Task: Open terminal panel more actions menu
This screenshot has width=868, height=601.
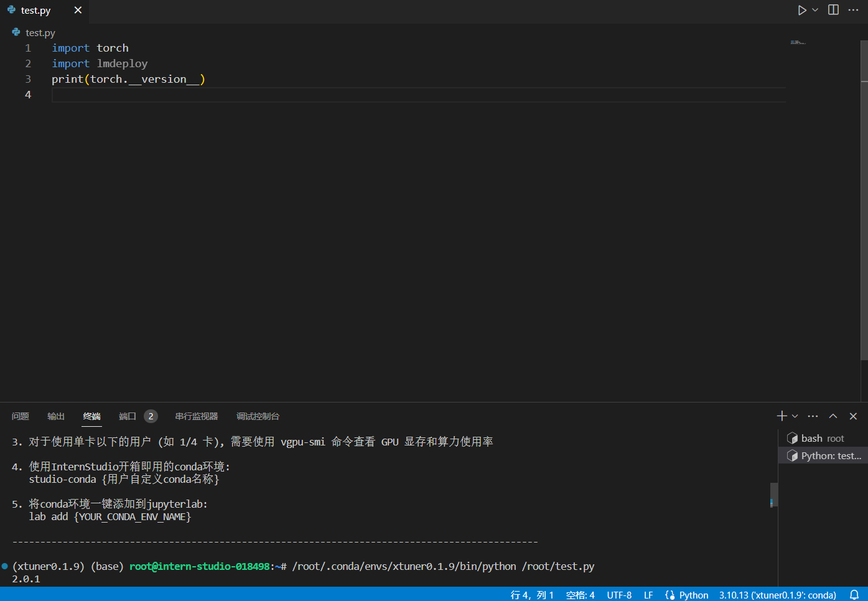Action: point(813,416)
